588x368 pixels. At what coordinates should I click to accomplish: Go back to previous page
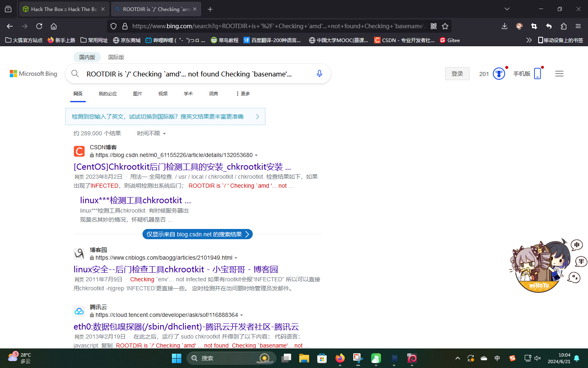tap(10, 26)
